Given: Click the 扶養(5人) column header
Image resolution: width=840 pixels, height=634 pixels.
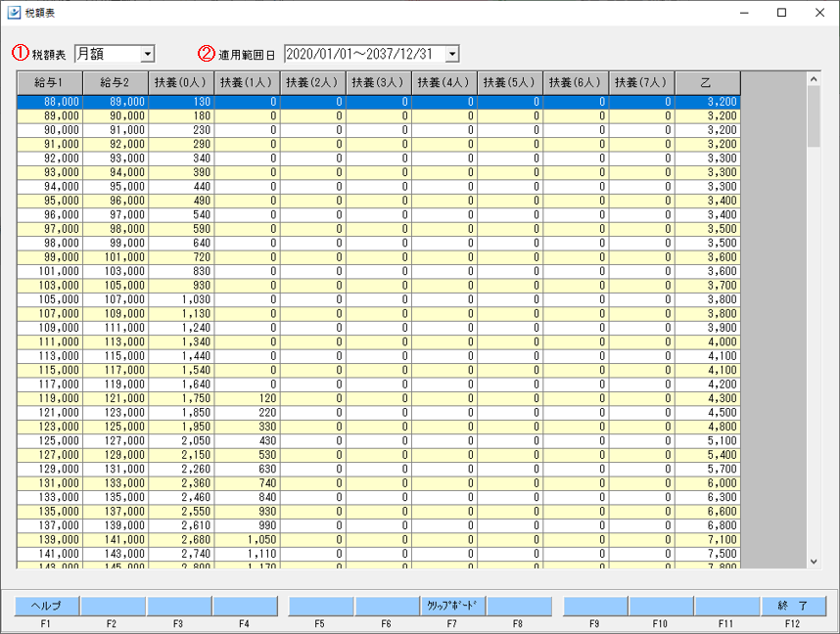Looking at the screenshot, I should click(x=510, y=83).
